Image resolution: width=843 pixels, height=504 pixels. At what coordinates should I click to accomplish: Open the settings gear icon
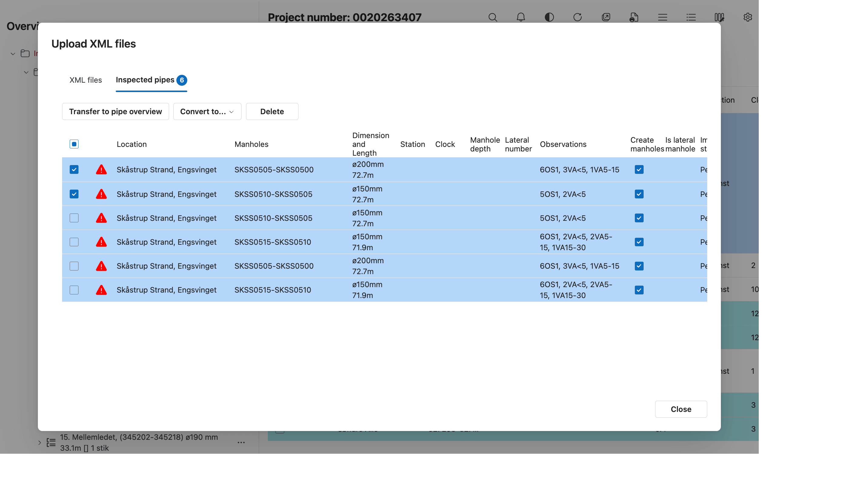[x=748, y=17]
